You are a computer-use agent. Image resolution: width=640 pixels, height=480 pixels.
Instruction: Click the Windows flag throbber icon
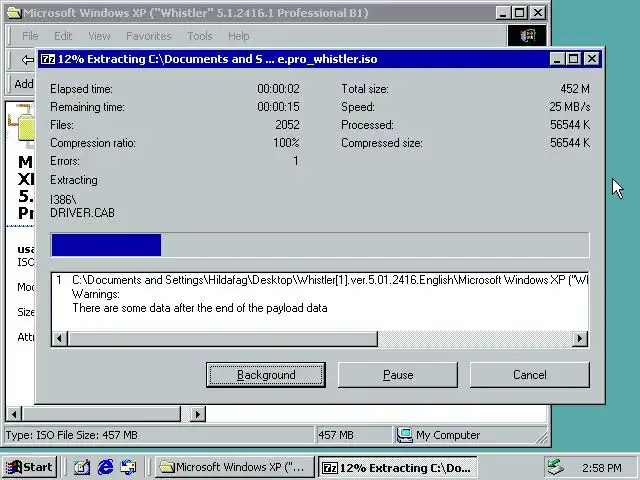click(x=527, y=36)
